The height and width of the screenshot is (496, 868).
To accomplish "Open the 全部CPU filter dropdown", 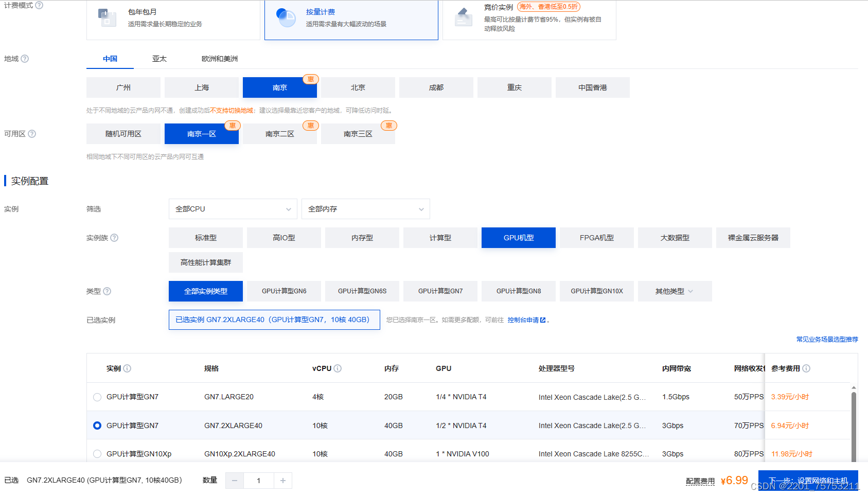I will tap(233, 209).
